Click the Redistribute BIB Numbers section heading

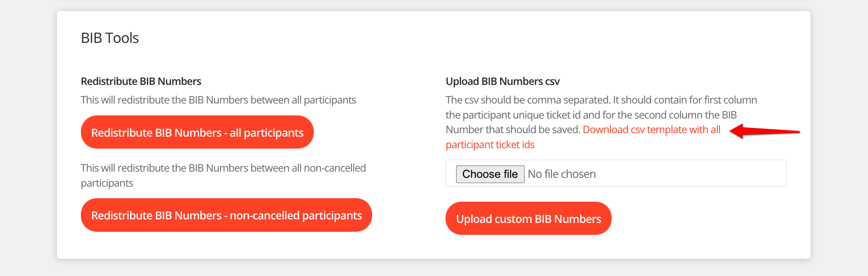coord(141,81)
